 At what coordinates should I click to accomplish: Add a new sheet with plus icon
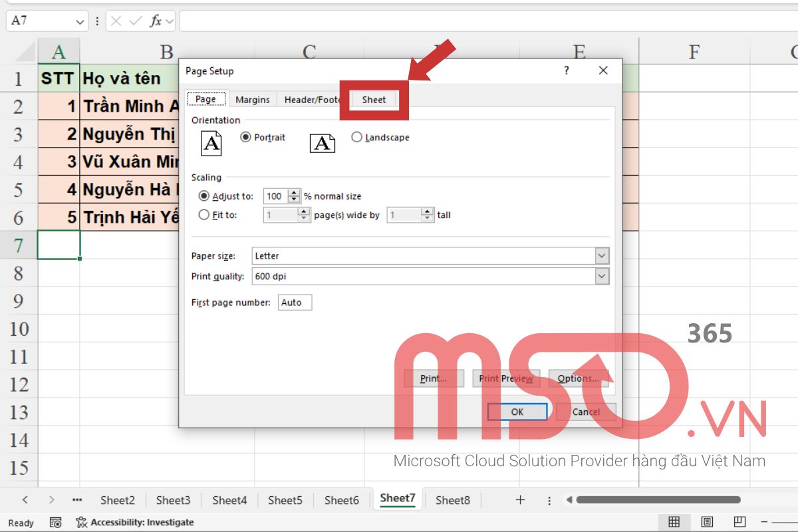(521, 499)
